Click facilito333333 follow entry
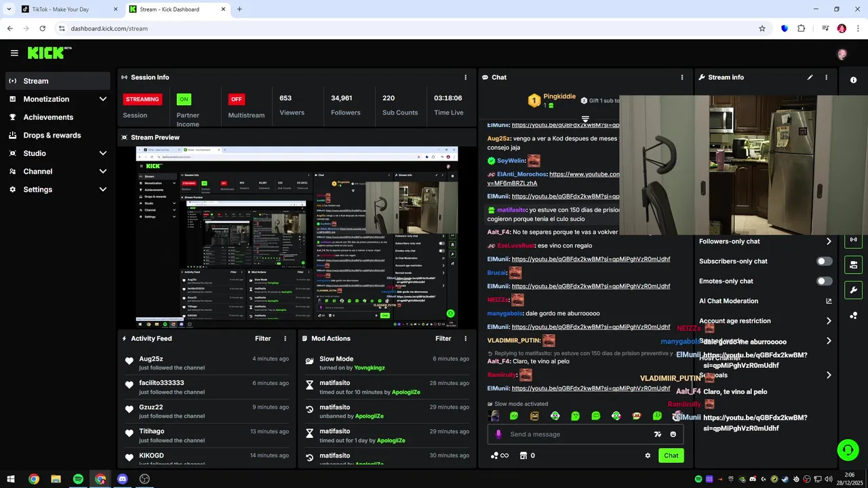The width and height of the screenshot is (868, 488). click(207, 387)
